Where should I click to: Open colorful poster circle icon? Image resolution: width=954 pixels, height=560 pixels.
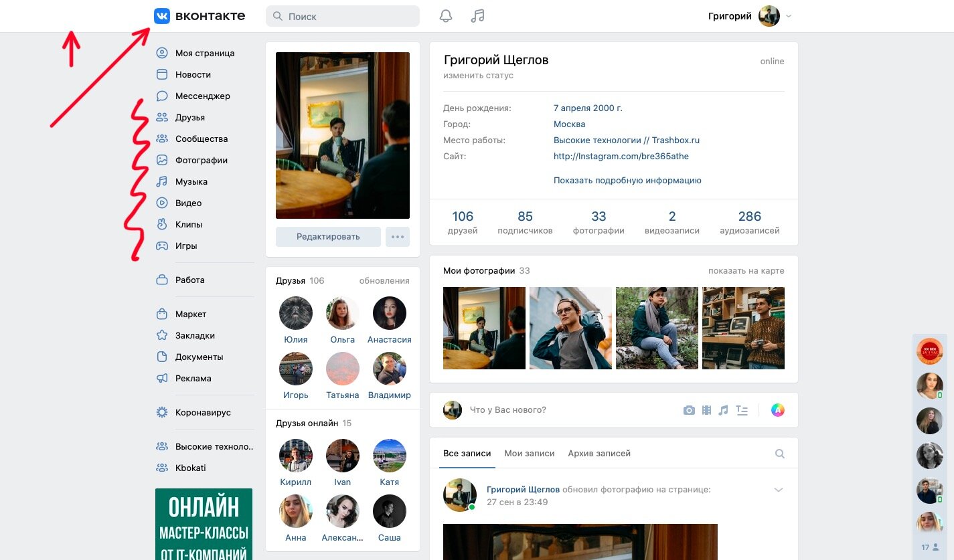[x=777, y=410]
